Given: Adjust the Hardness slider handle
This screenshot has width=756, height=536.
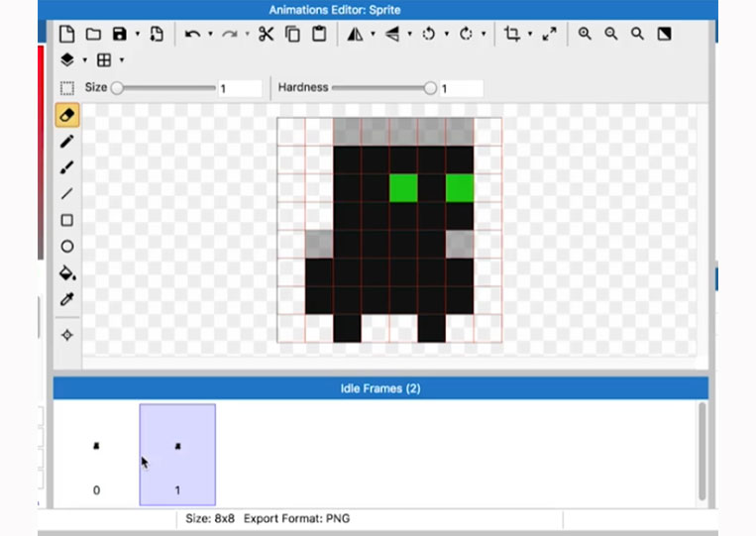Looking at the screenshot, I should pos(430,88).
